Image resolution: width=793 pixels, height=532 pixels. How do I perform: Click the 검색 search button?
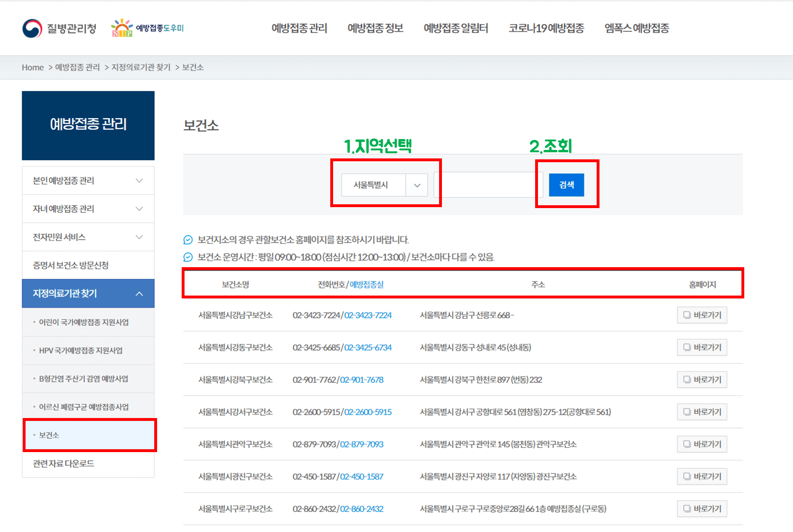point(566,185)
